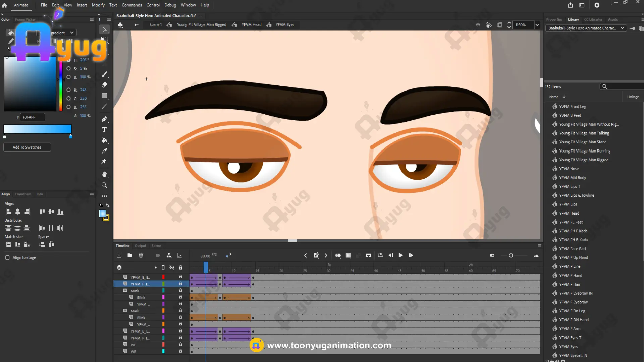Switch to the Properties tab

point(554,19)
